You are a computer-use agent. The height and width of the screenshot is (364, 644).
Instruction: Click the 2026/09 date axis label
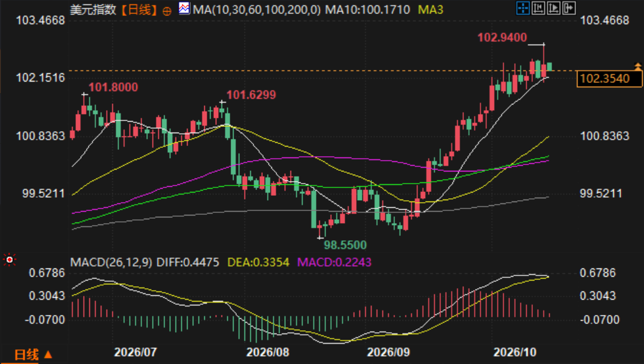(x=388, y=352)
